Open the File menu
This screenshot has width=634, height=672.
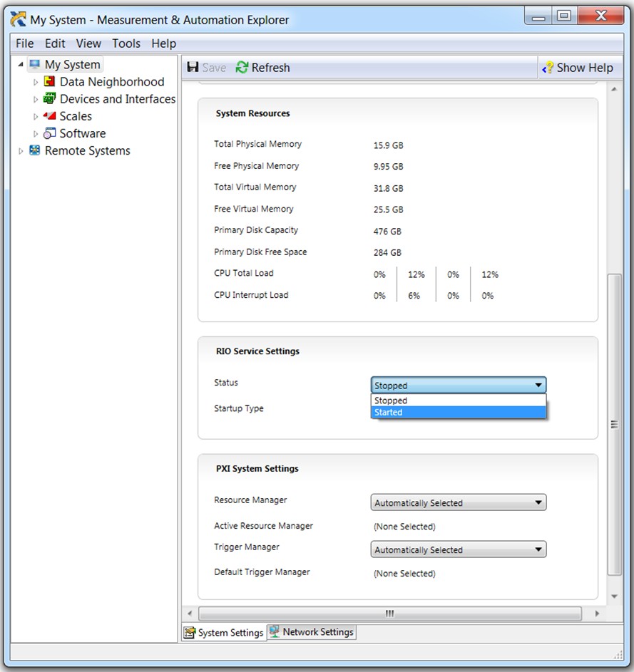click(25, 43)
